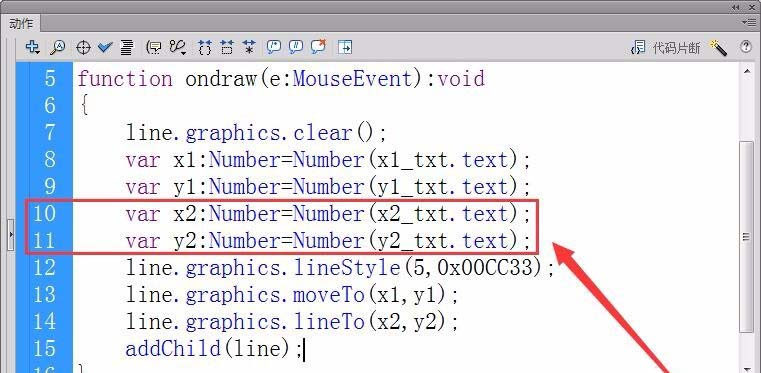761x373 pixels.
Task: Click the vertical scrollbar thumb
Action: (746, 237)
